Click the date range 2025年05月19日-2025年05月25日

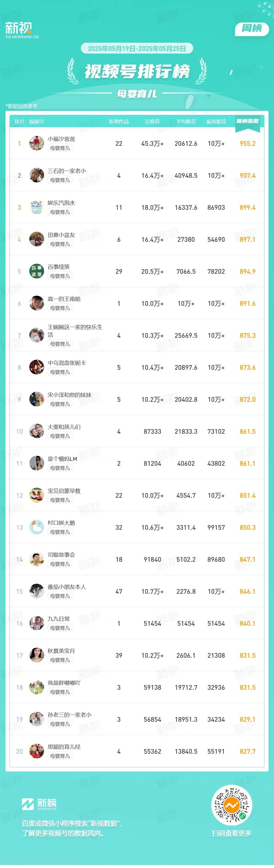point(137,48)
